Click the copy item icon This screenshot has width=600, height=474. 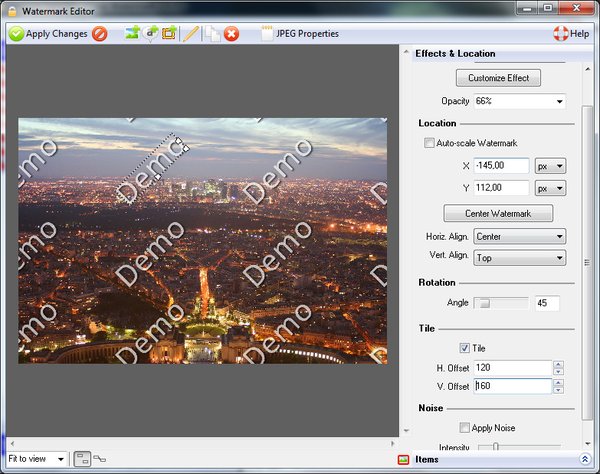click(213, 34)
